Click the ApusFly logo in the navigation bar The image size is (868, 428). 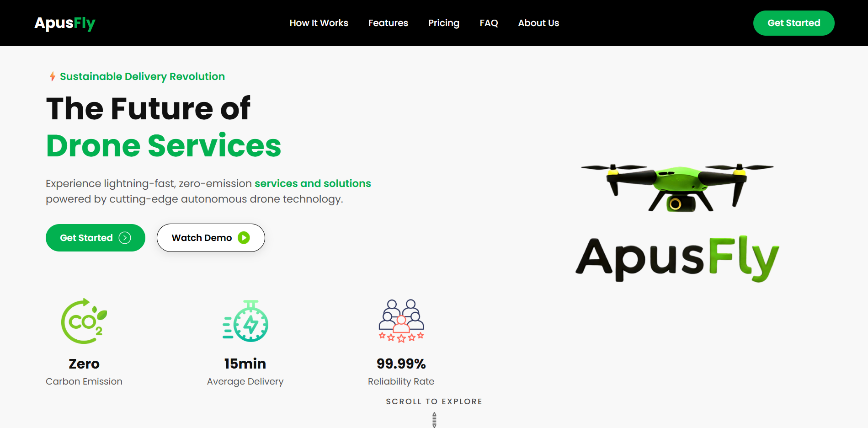click(x=65, y=22)
